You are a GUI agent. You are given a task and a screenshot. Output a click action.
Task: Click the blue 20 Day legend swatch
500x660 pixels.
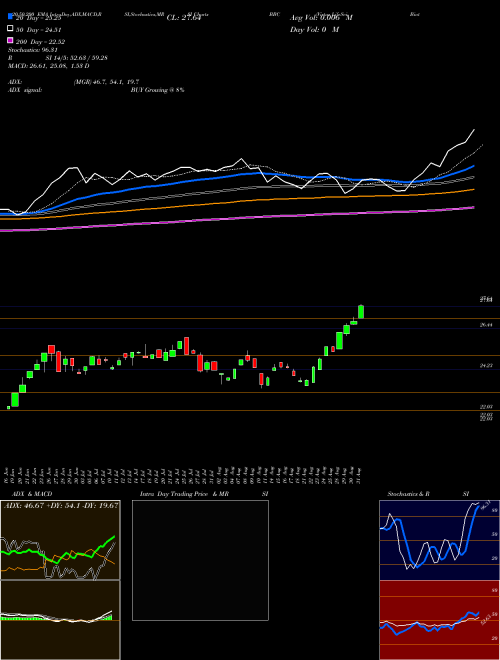(x=11, y=16)
